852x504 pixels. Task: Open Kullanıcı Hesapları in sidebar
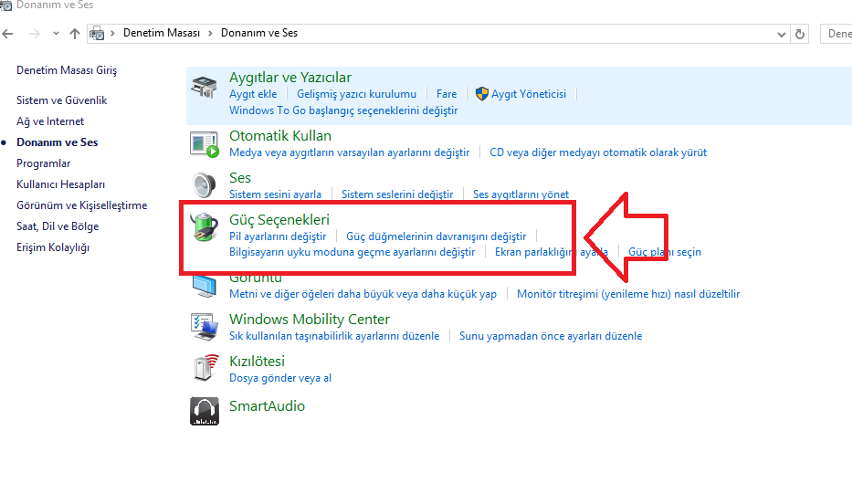coord(60,184)
